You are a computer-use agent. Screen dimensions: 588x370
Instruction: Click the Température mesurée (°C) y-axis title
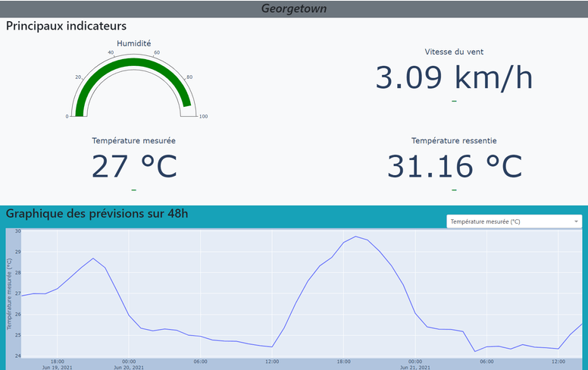(9, 294)
